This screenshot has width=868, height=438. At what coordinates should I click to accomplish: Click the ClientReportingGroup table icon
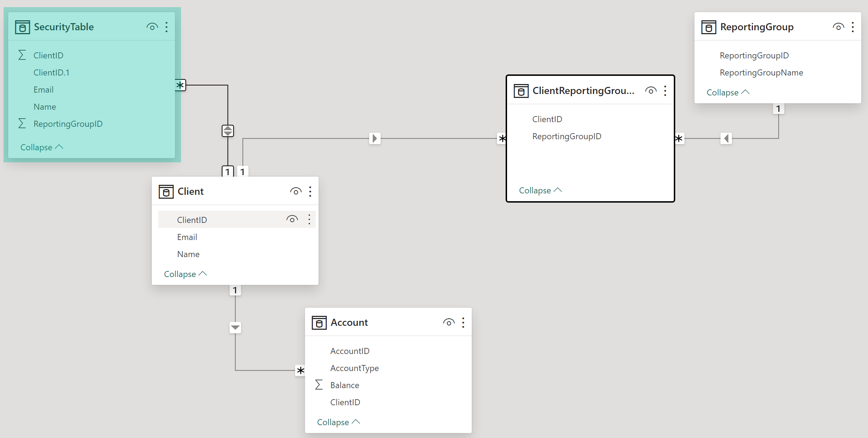pos(521,91)
